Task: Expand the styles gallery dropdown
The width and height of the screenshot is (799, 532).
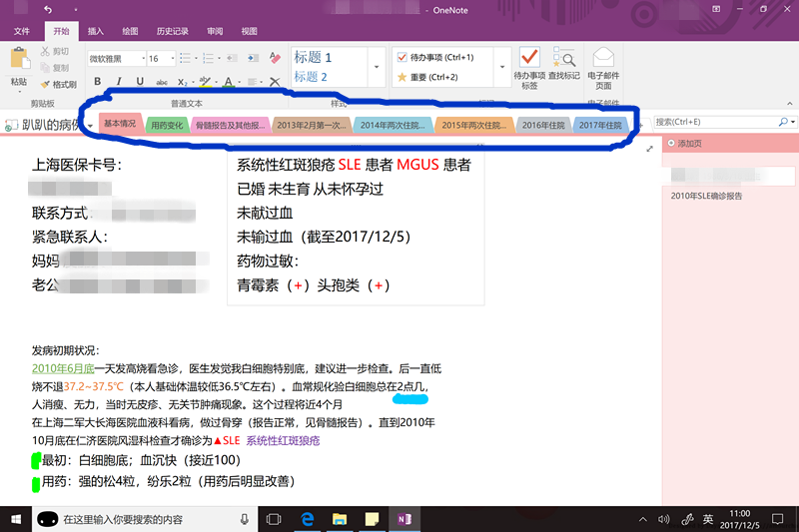Action: [x=377, y=67]
